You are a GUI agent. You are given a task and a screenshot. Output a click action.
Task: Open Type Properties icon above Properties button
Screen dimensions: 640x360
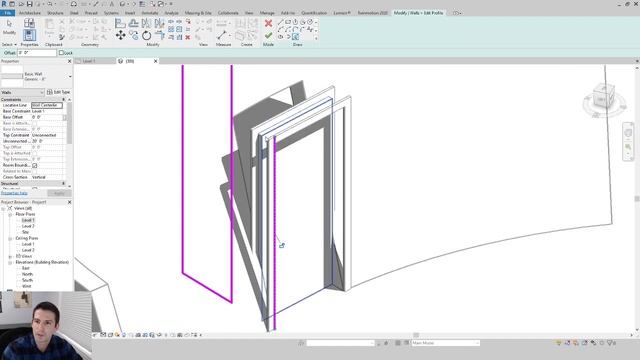(x=29, y=23)
